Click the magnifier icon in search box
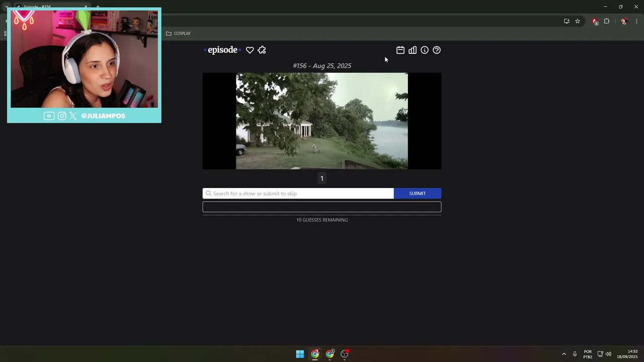This screenshot has width=644, height=362. tap(208, 194)
